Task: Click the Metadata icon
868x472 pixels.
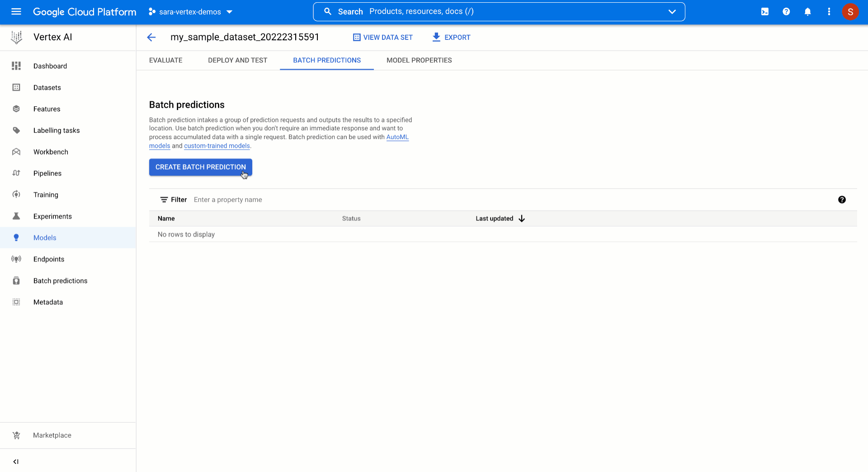Action: click(x=16, y=302)
